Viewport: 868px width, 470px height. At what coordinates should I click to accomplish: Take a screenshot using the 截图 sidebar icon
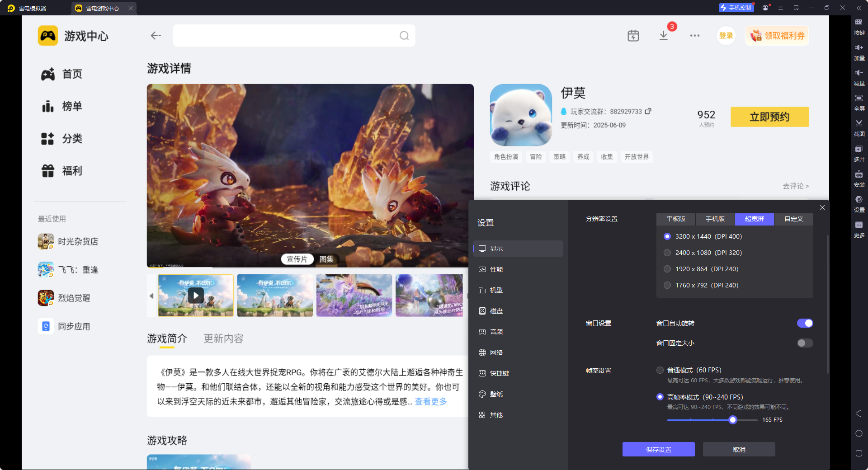coord(859,127)
